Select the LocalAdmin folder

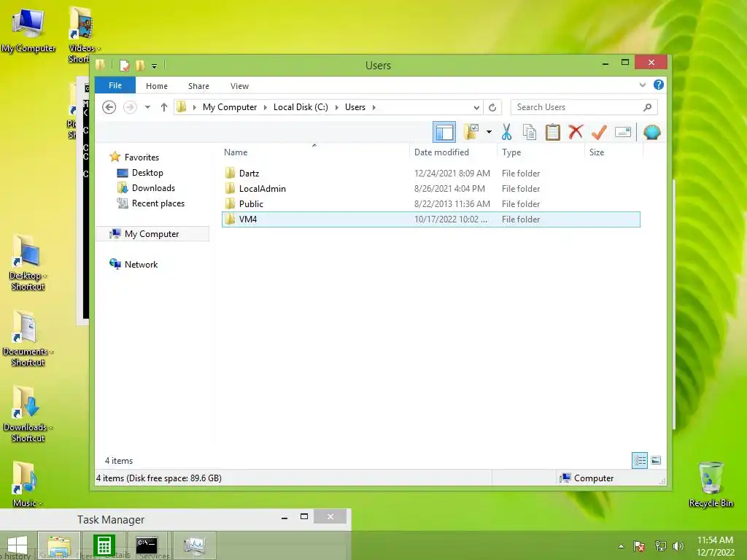click(x=430, y=189)
